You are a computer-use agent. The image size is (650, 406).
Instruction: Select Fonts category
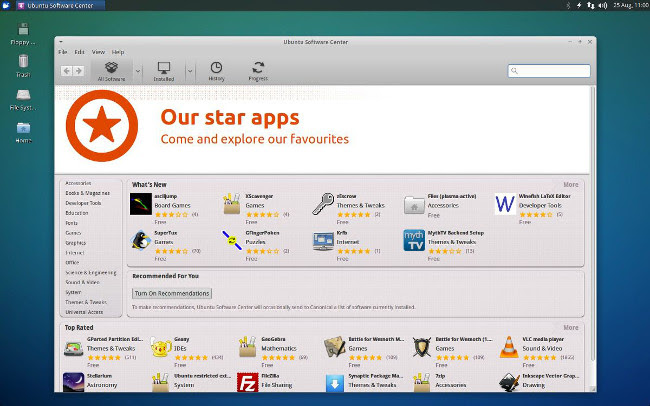[x=71, y=223]
